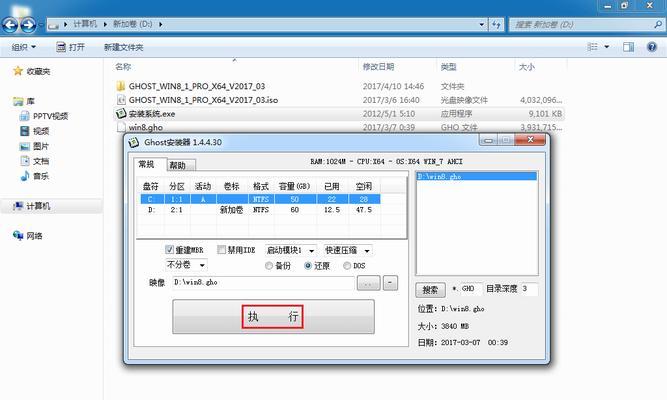Select the 安装系统.exe application icon

pyautogui.click(x=121, y=114)
